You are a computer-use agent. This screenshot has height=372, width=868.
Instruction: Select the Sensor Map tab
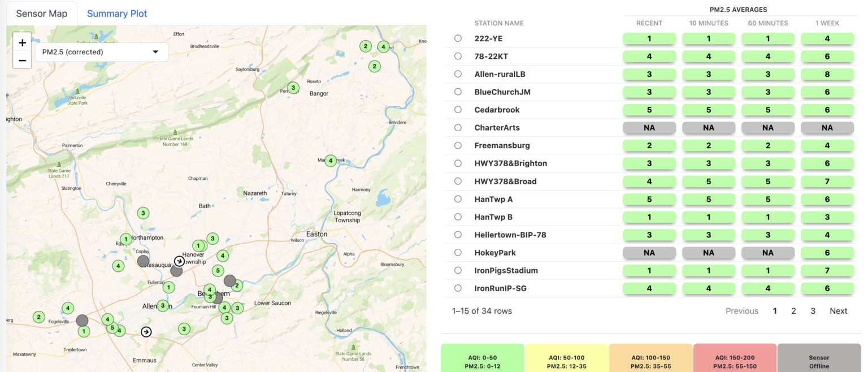(42, 14)
